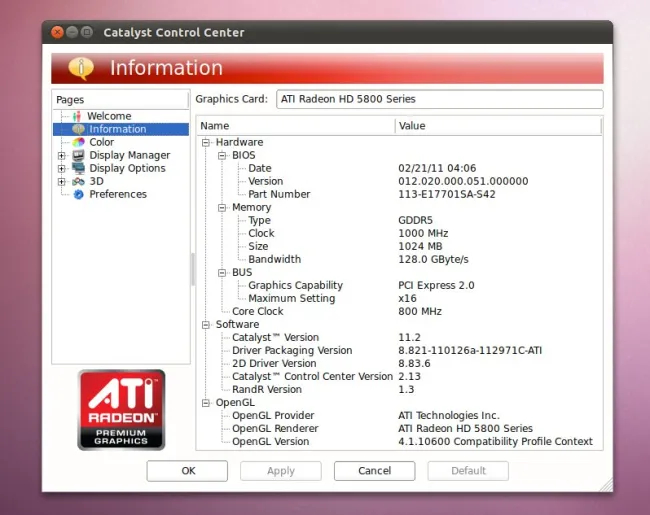The height and width of the screenshot is (515, 650).
Task: Open the Welcome page icon
Action: tap(77, 116)
